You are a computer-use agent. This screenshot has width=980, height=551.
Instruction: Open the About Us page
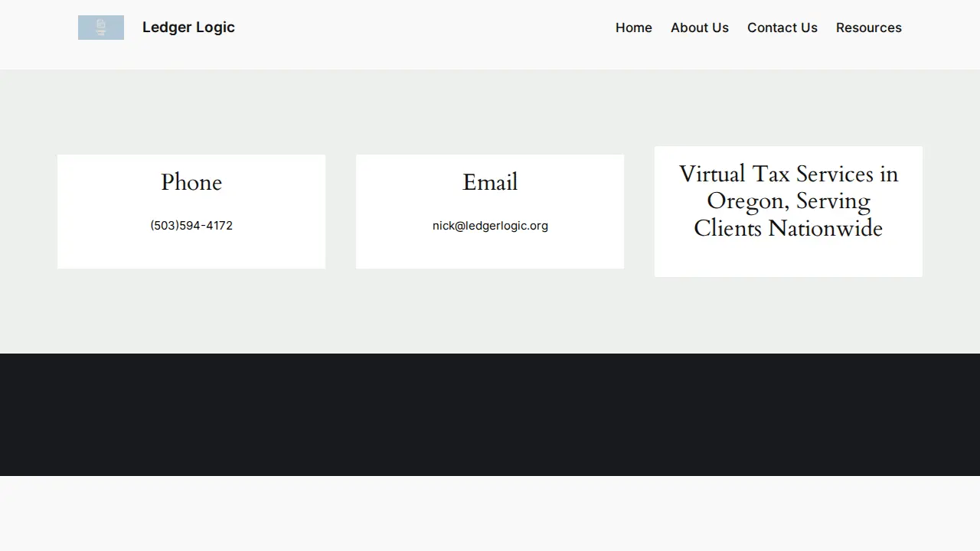[700, 28]
